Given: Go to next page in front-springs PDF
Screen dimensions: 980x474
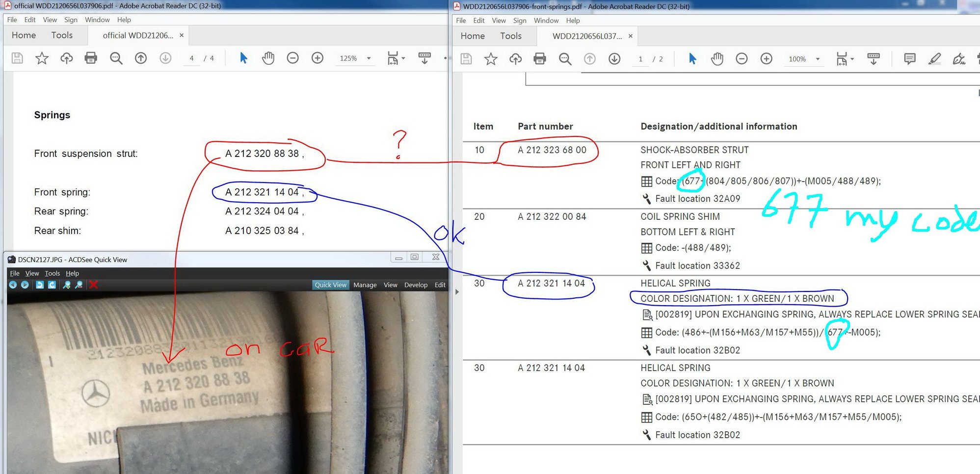Looking at the screenshot, I should point(614,59).
